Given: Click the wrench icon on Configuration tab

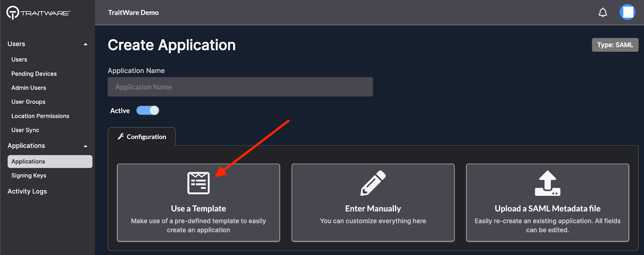Looking at the screenshot, I should point(121,137).
